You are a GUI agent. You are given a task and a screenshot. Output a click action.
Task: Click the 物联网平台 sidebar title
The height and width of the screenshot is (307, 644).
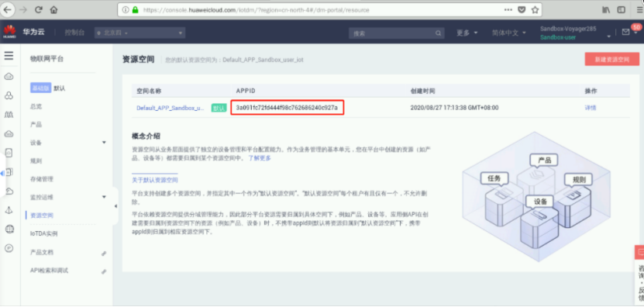point(46,59)
